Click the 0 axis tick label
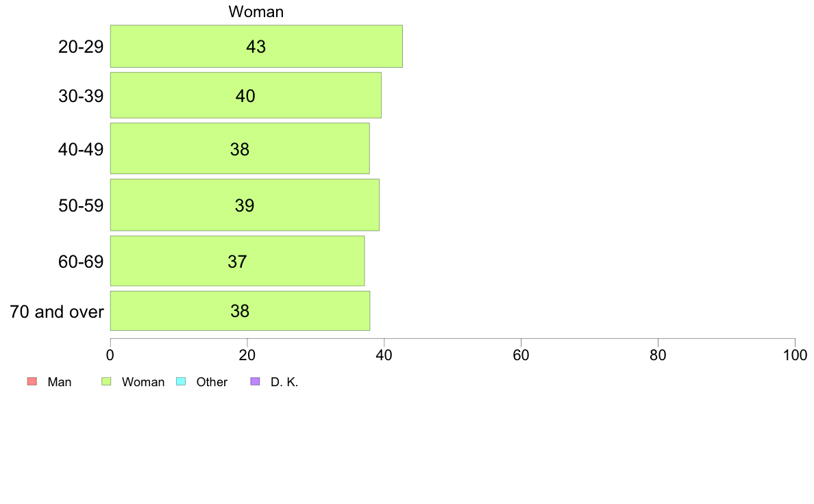Viewport: 814px width, 504px height. pyautogui.click(x=110, y=355)
